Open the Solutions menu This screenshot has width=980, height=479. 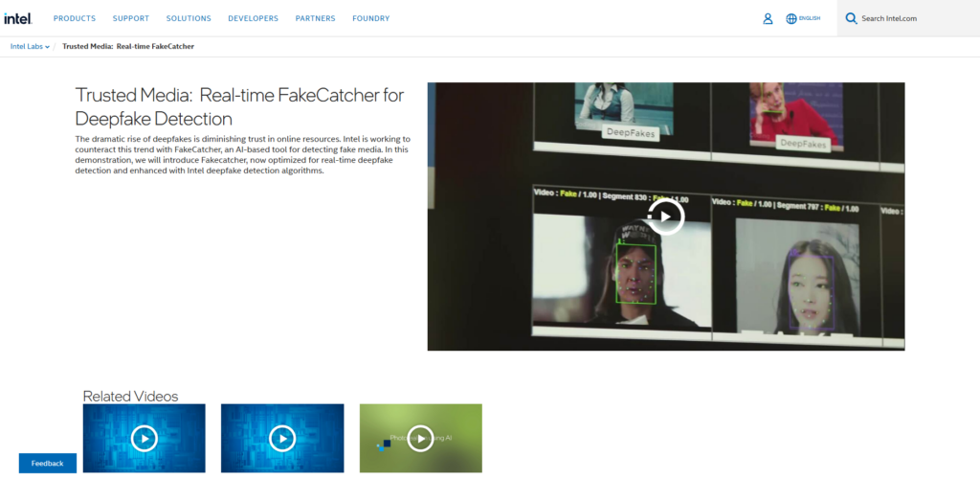click(189, 19)
